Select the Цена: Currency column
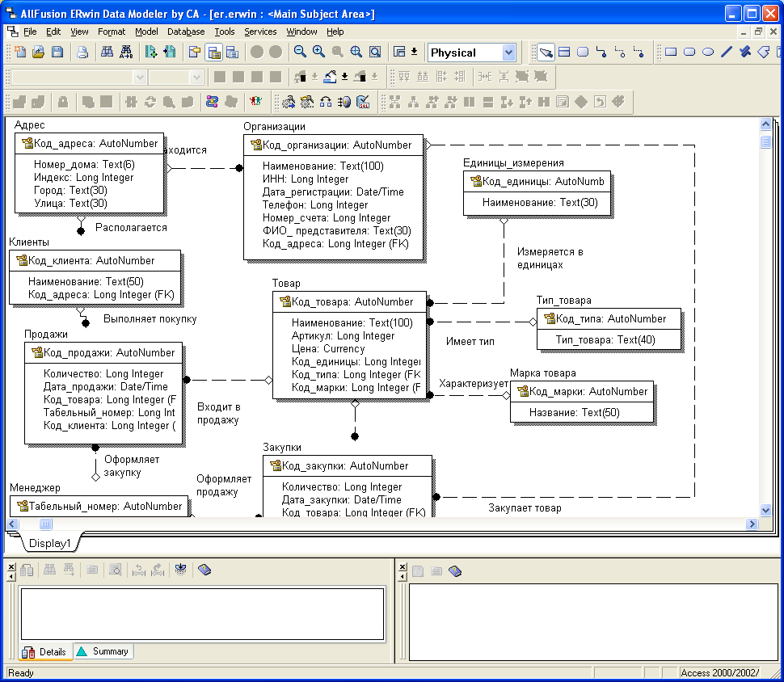This screenshot has width=784, height=682. click(328, 348)
